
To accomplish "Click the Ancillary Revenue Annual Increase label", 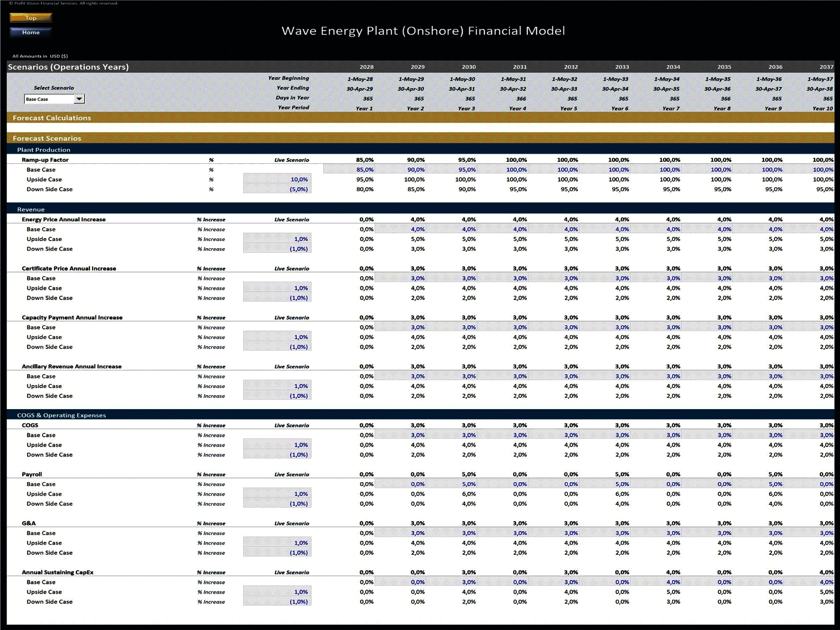I will (x=71, y=366).
